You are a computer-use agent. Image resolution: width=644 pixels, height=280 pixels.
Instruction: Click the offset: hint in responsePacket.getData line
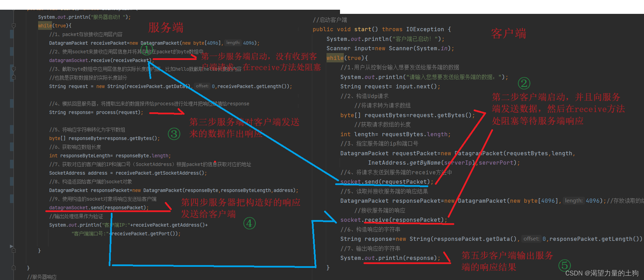(x=531, y=239)
